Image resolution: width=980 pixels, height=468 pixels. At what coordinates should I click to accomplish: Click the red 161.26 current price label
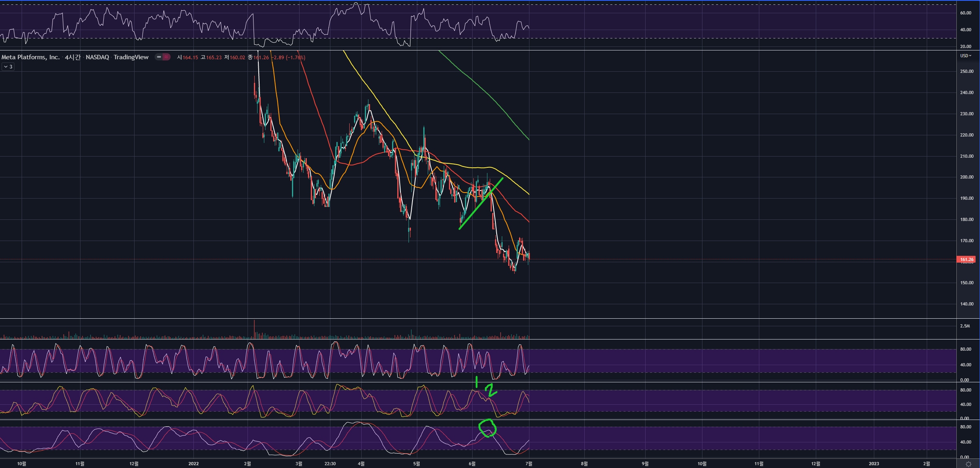(966, 259)
